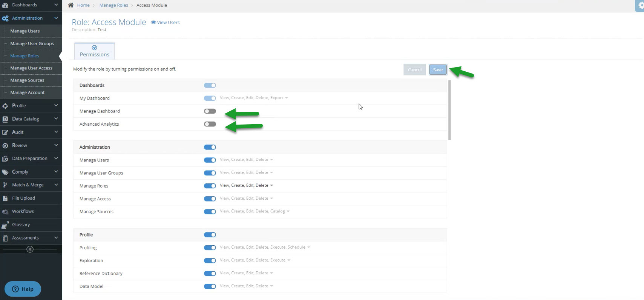Disable the Profiling permission toggle
644x300 pixels.
210,248
